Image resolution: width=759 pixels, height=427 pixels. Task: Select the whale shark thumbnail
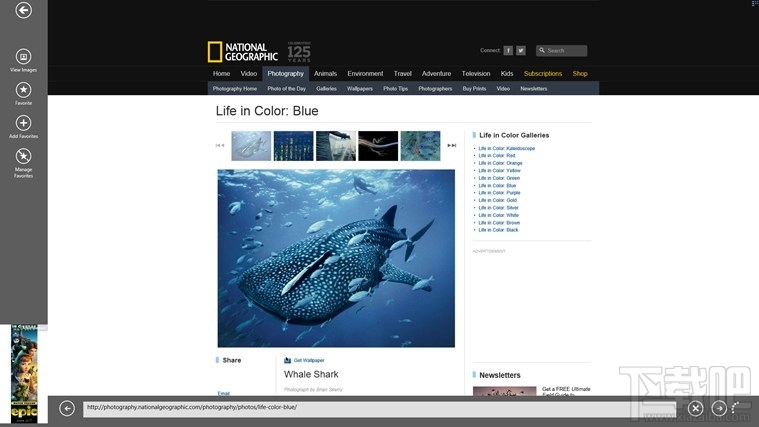pyautogui.click(x=251, y=146)
